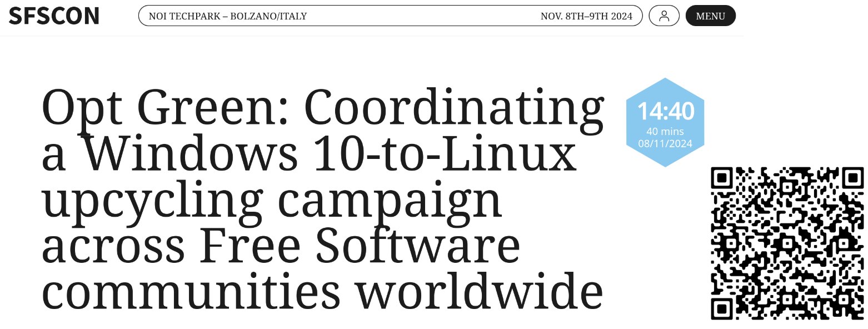Image resolution: width=868 pixels, height=329 pixels.
Task: Click the 40 mins duration label
Action: pyautogui.click(x=665, y=132)
